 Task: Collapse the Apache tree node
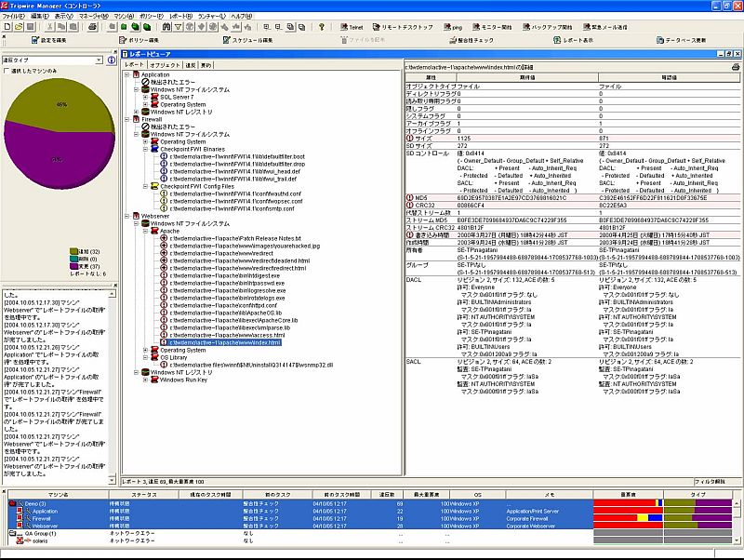pos(145,231)
